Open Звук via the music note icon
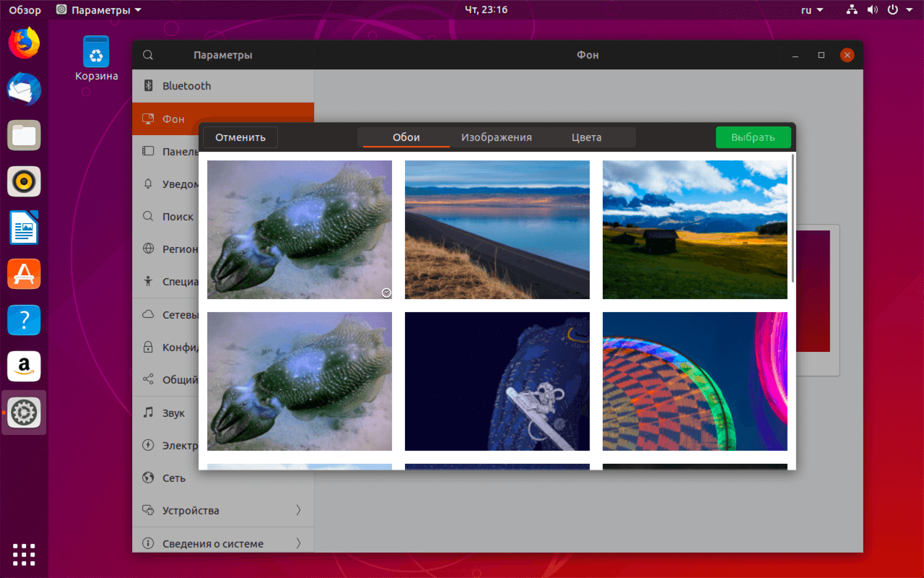Screen dimensions: 924x578 point(148,413)
